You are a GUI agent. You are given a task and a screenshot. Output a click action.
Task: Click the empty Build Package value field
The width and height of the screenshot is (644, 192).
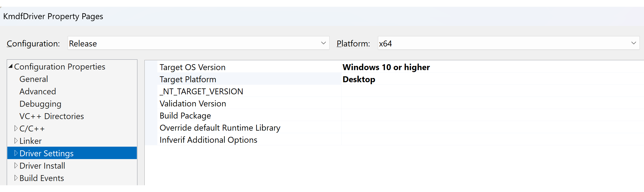tap(493, 115)
